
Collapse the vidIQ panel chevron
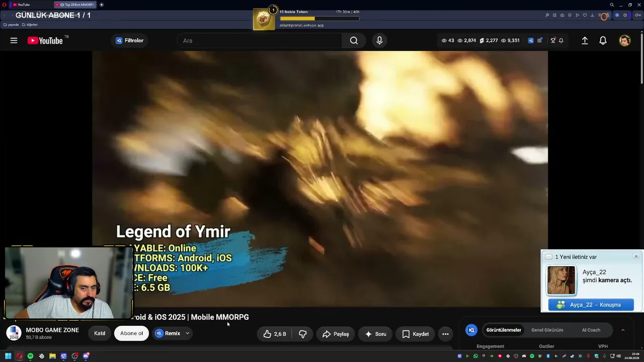coord(623,330)
